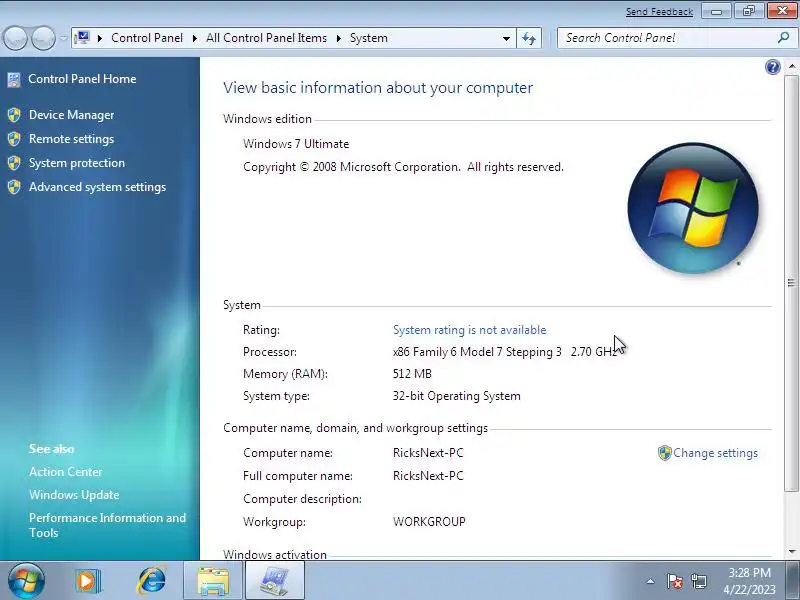Click the Send Feedback link

pos(659,11)
